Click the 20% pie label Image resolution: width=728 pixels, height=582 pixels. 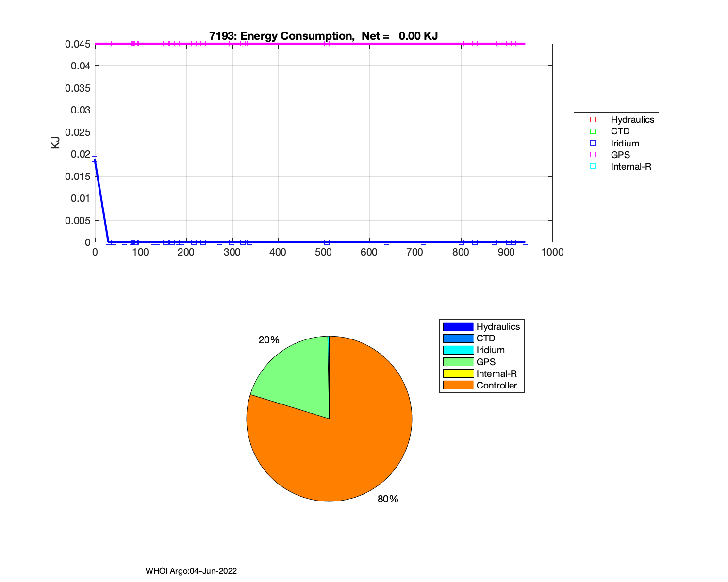click(269, 340)
